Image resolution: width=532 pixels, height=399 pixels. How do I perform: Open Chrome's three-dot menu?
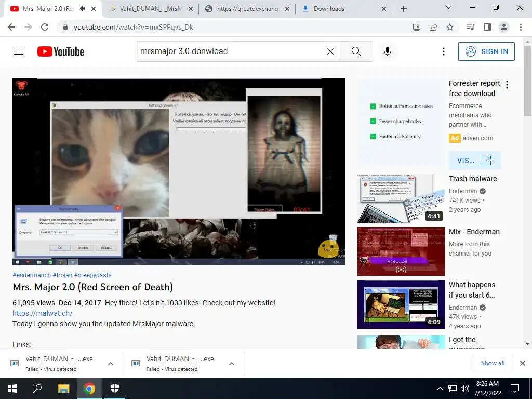coord(521,27)
